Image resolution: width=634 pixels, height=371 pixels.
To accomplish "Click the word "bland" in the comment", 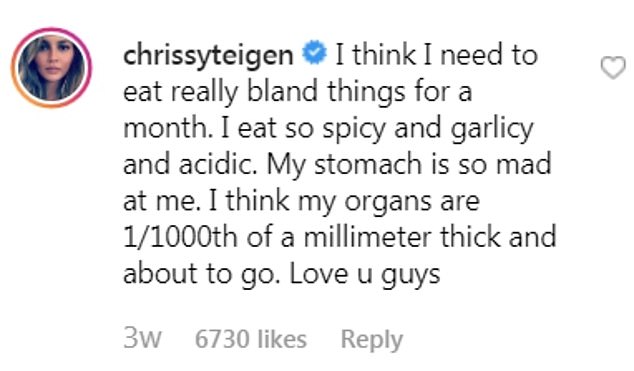I will (x=282, y=91).
